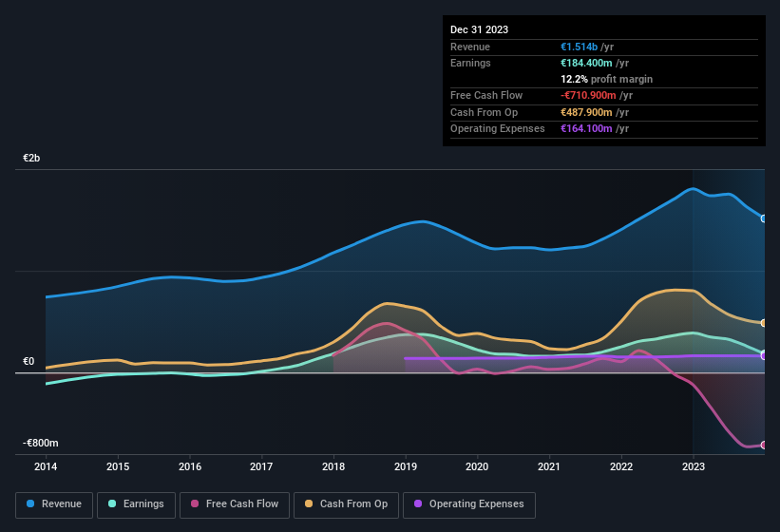The width and height of the screenshot is (780, 532).
Task: Click the Dec 31 2023 tooltip date header
Action: pyautogui.click(x=479, y=29)
